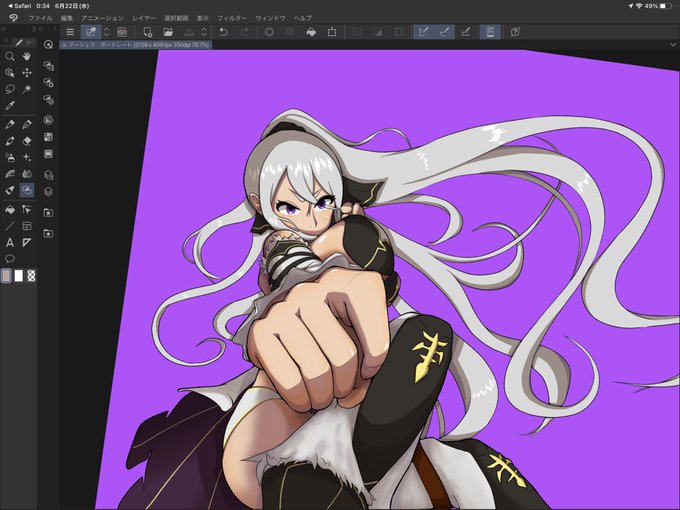
Task: Select the Marker pen tool
Action: point(10,190)
